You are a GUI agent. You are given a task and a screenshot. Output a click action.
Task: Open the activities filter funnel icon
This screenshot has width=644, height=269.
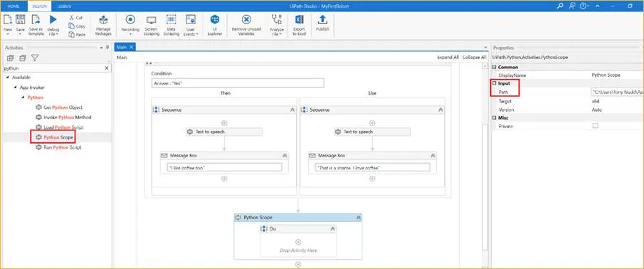pyautogui.click(x=36, y=58)
